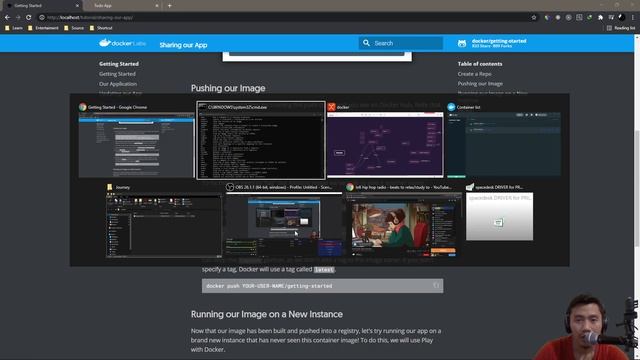Viewport: 640px width, 360px height.
Task: Select the Getting Started browser tab
Action: 42,6
